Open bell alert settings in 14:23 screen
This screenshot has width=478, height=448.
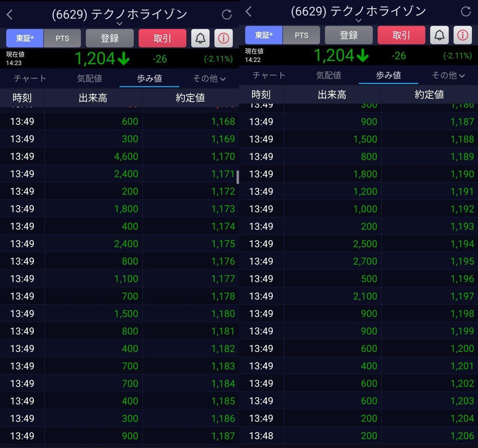click(x=200, y=38)
